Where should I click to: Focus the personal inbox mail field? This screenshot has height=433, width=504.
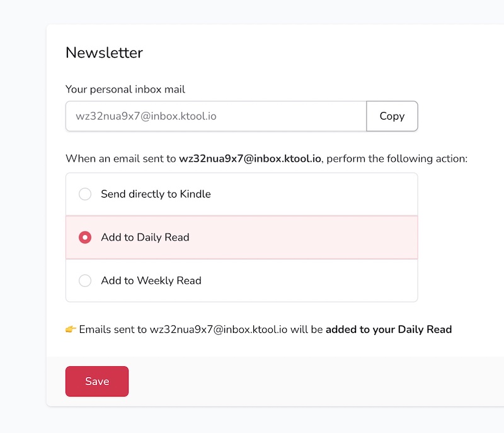(x=215, y=116)
